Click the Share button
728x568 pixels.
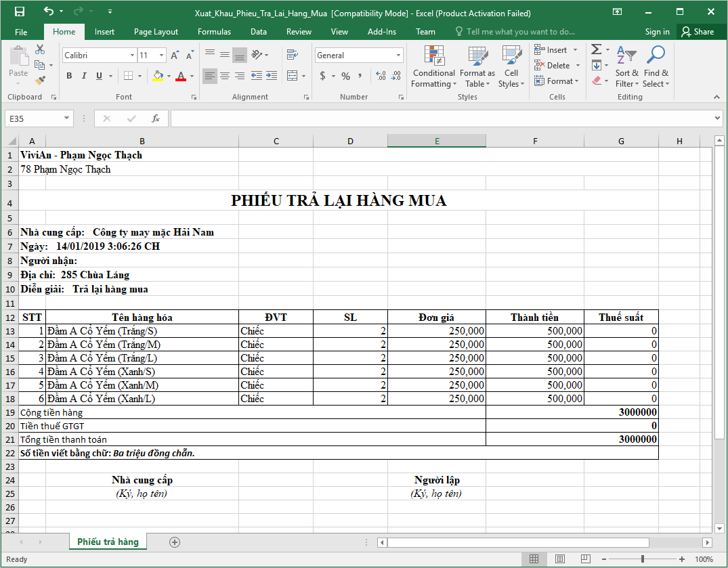698,32
